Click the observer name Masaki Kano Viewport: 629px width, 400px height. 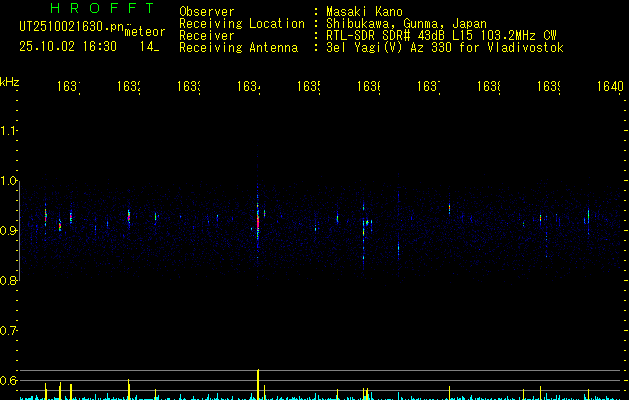(x=364, y=12)
